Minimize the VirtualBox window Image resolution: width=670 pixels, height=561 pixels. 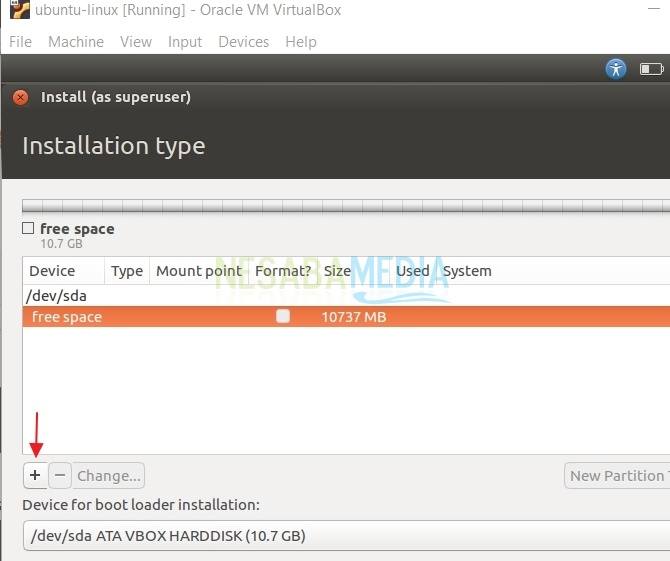654,9
